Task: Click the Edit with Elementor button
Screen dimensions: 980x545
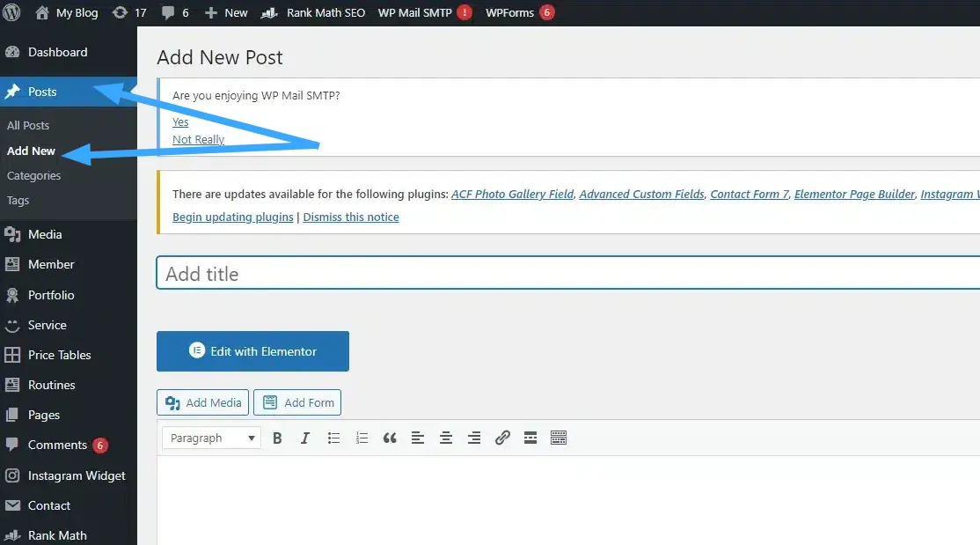Action: pyautogui.click(x=252, y=351)
